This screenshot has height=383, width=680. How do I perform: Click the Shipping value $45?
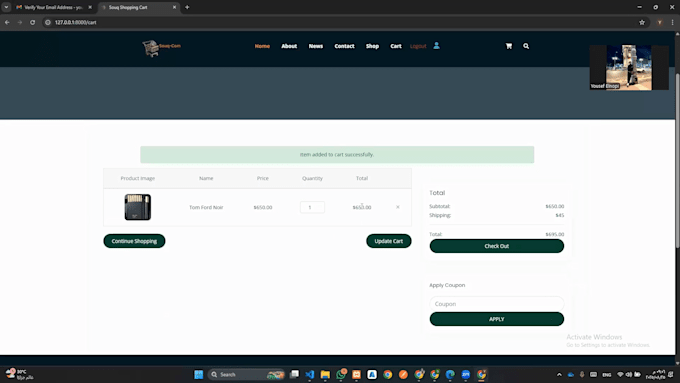(559, 215)
